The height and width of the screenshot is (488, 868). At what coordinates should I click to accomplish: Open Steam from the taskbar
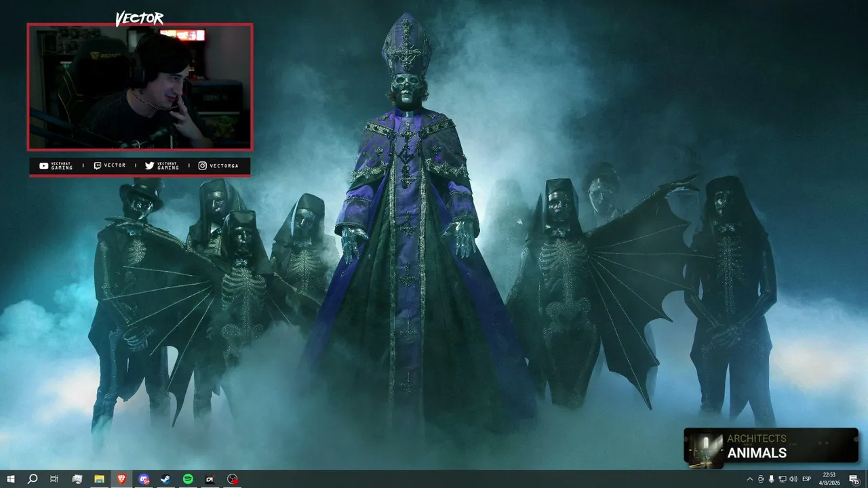pos(165,479)
